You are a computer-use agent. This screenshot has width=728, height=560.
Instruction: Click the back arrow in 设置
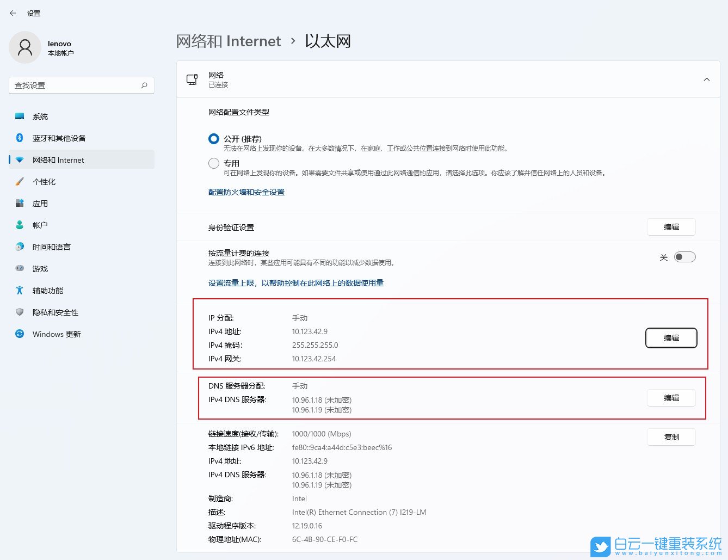click(13, 13)
